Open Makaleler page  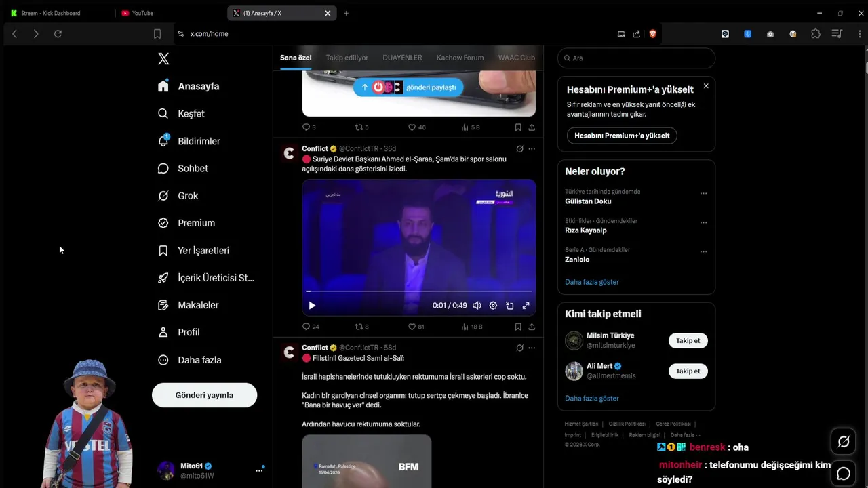pyautogui.click(x=189, y=305)
